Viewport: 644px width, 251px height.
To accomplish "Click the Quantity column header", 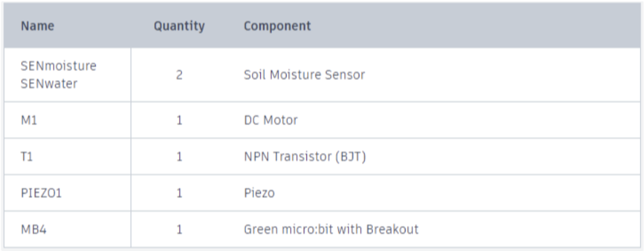I will click(179, 26).
